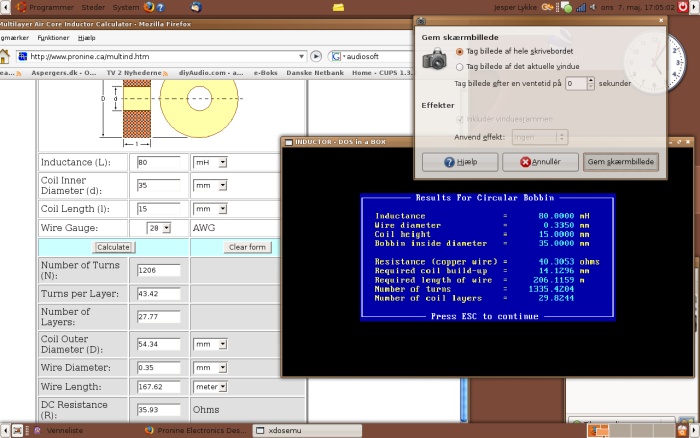Click the green status tray icon

coord(566,7)
